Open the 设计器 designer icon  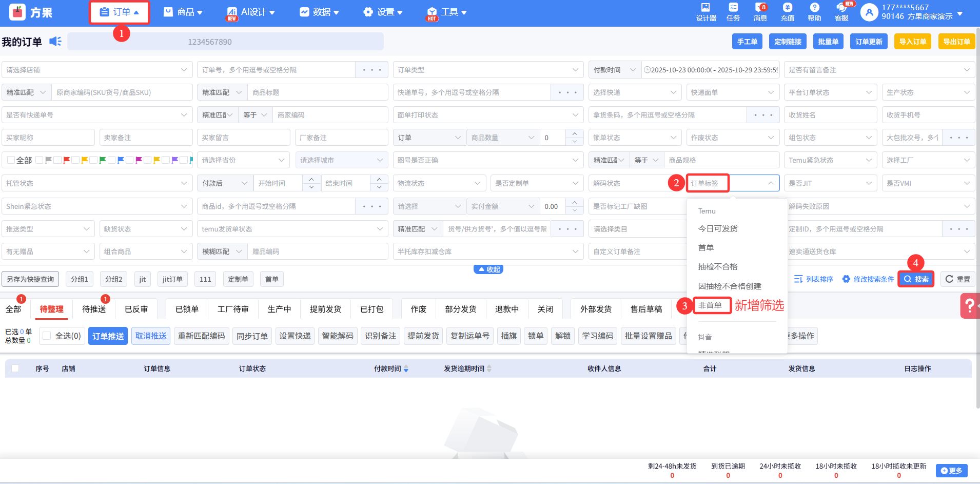click(705, 12)
